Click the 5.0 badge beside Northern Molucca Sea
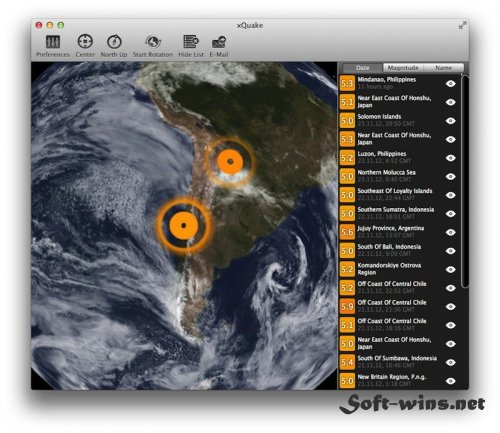The image size is (500, 433). (347, 176)
